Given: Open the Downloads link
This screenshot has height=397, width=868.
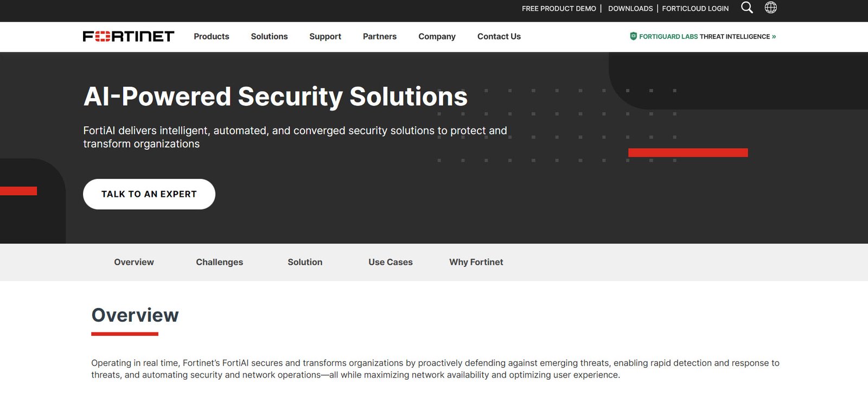Looking at the screenshot, I should pyautogui.click(x=630, y=9).
